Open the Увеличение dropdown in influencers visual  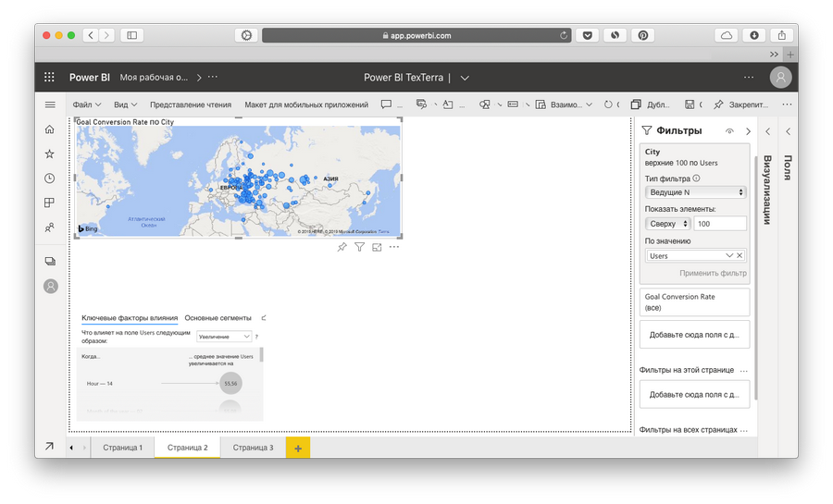[224, 337]
